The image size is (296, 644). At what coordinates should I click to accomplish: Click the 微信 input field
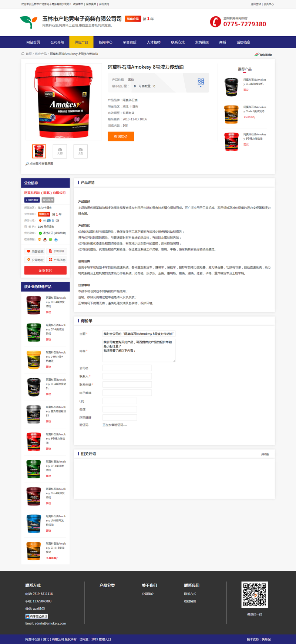120,409
